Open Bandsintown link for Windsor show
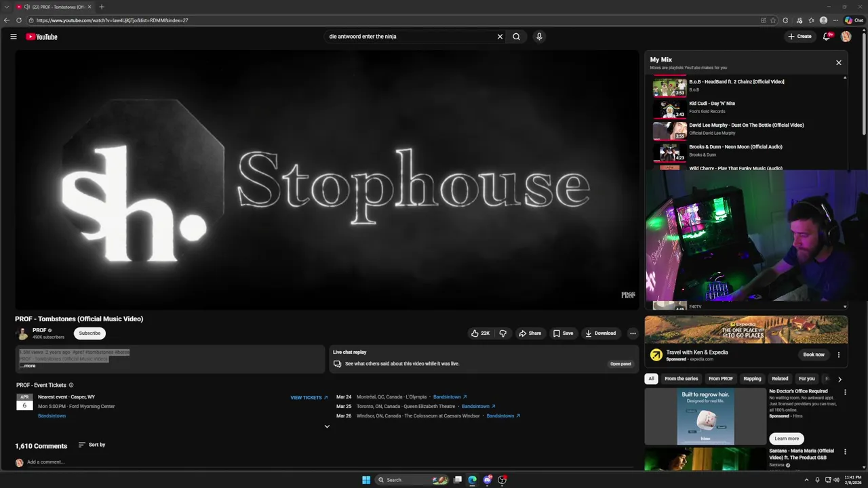Screen dimensions: 868x488 503,416
